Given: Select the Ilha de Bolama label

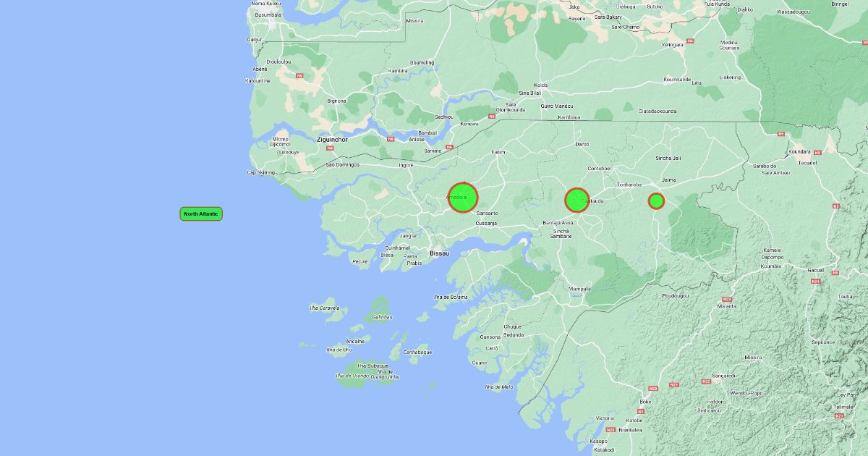Looking at the screenshot, I should click(x=450, y=297).
